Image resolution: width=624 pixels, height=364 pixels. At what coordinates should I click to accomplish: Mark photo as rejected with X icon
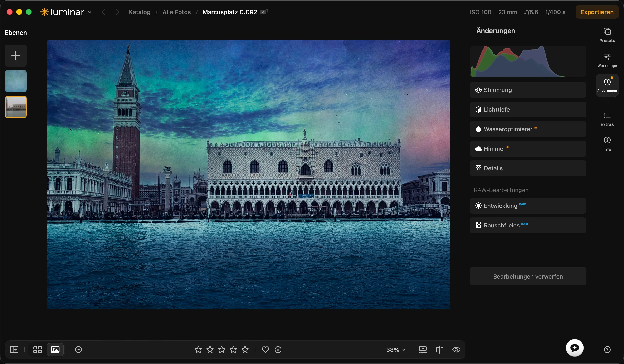coord(278,350)
